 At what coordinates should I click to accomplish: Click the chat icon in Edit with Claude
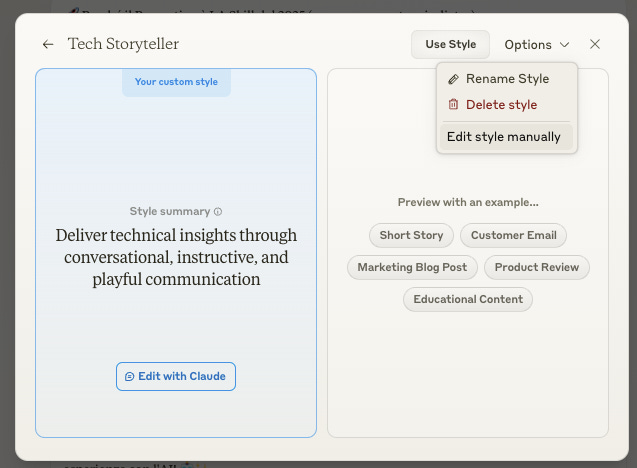pos(129,377)
